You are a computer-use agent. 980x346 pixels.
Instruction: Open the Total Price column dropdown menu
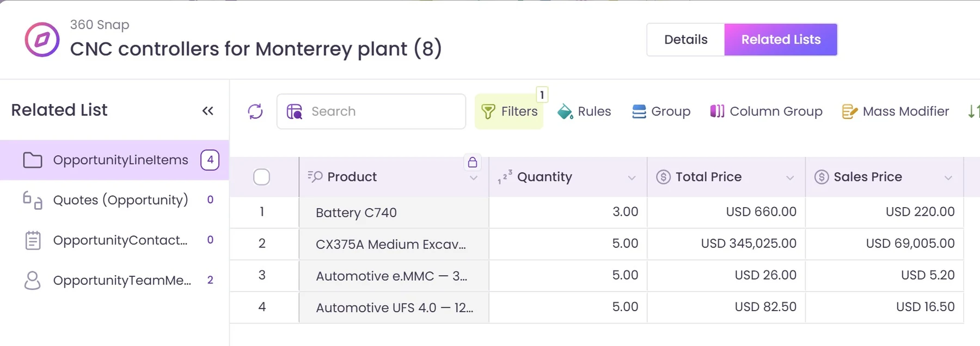[790, 178]
